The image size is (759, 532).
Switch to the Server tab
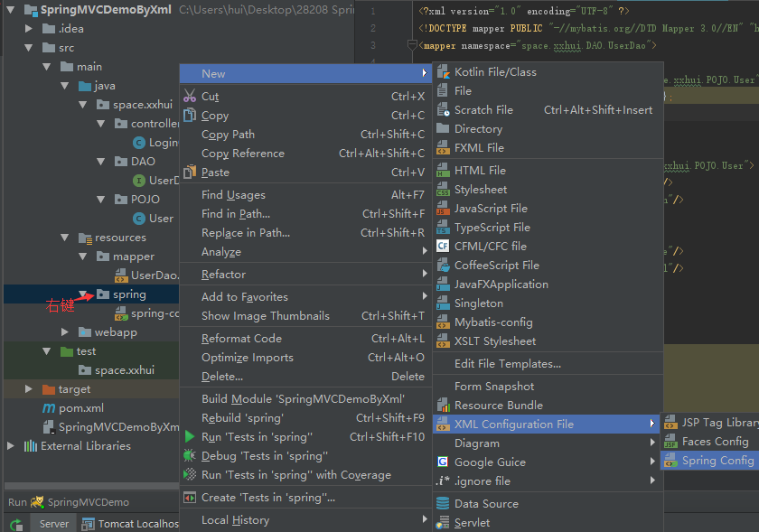coord(54,524)
